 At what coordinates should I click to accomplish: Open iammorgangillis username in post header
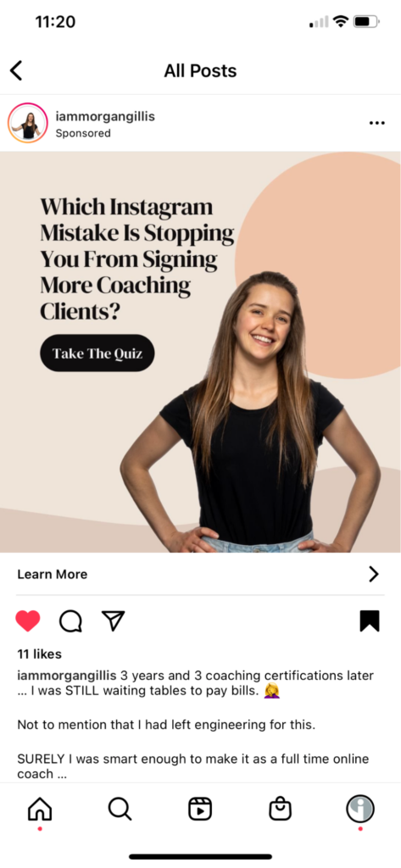click(105, 116)
